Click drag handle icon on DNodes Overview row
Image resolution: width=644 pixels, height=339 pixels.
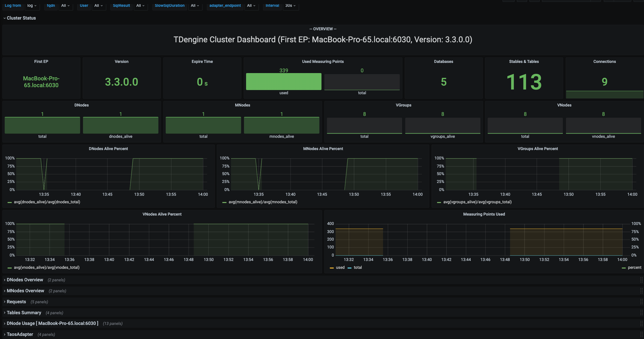click(641, 280)
